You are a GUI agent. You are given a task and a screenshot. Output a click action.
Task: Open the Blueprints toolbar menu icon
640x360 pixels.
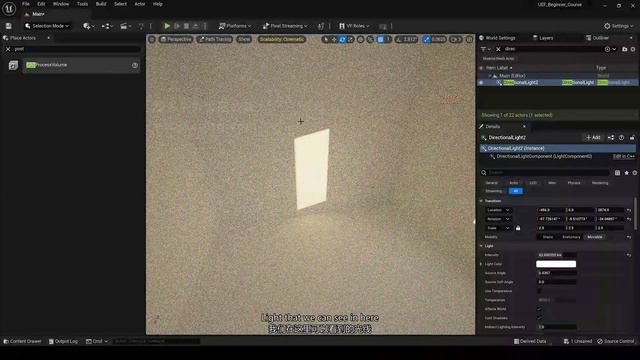[x=107, y=26]
